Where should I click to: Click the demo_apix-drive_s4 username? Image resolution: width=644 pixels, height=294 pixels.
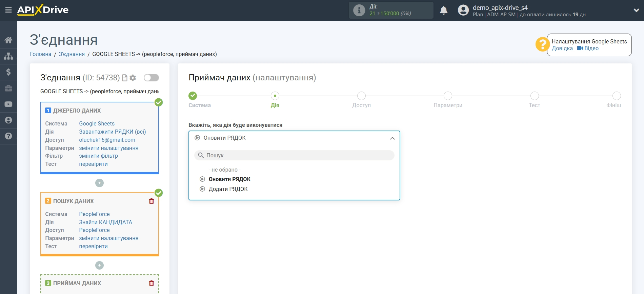click(x=500, y=7)
